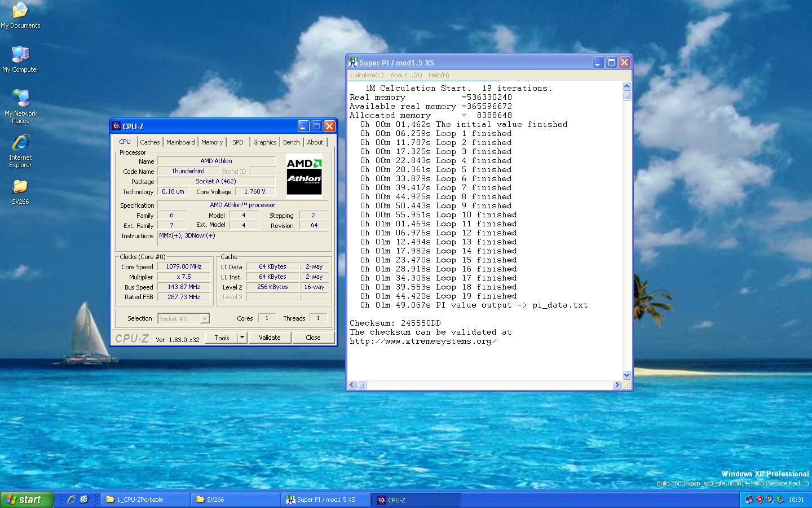Click the Core Voltage value 1.760 V
The width and height of the screenshot is (812, 508).
(x=255, y=191)
